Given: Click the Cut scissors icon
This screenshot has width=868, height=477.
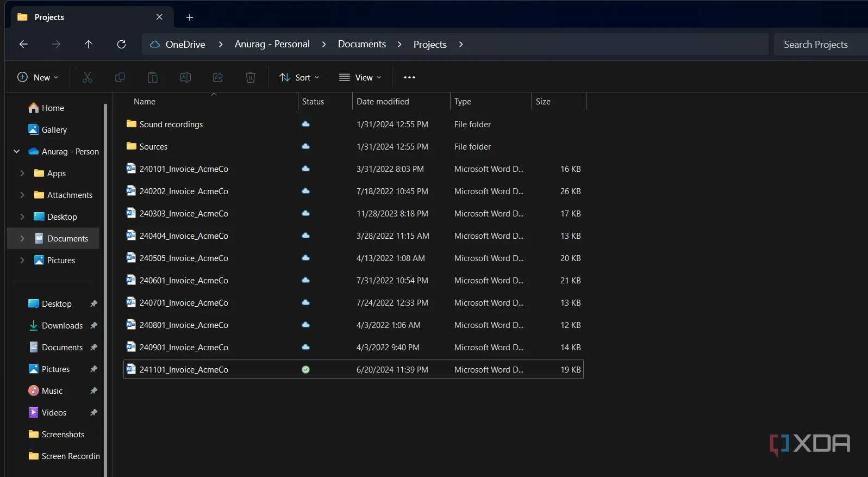Looking at the screenshot, I should pos(88,77).
